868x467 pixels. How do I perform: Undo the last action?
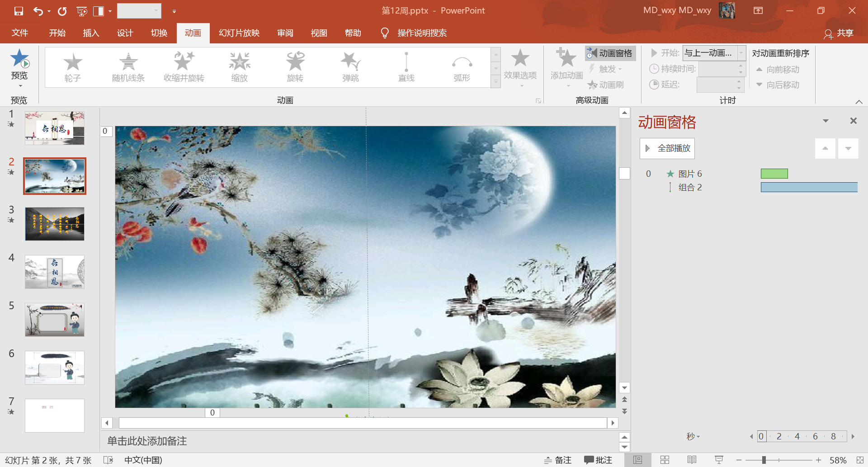[x=38, y=11]
